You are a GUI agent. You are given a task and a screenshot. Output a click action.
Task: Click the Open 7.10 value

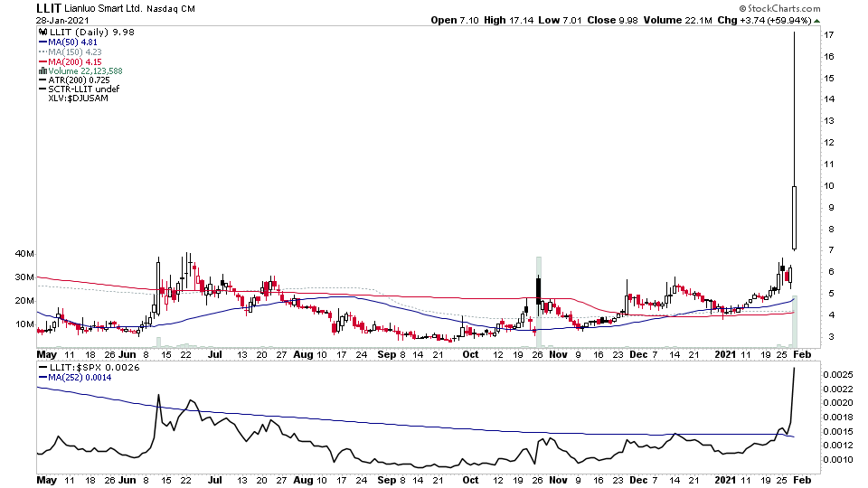tap(455, 20)
